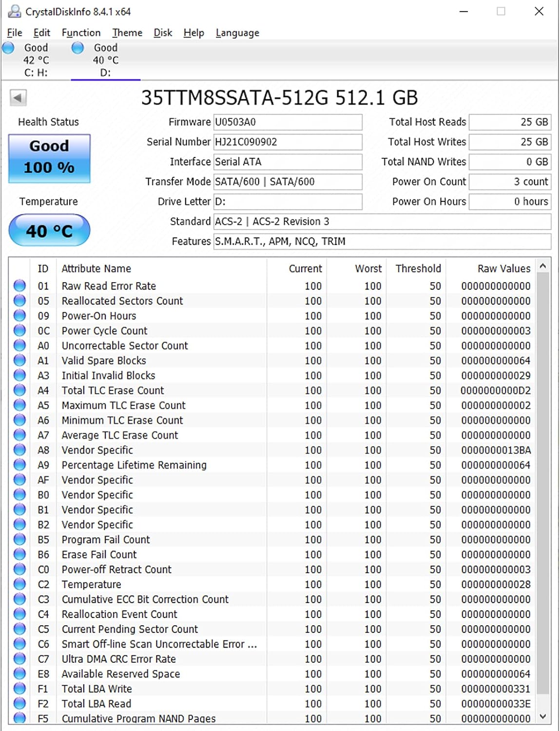Click the scrollbar down arrow in attribute list
560x731 pixels.
[x=543, y=716]
